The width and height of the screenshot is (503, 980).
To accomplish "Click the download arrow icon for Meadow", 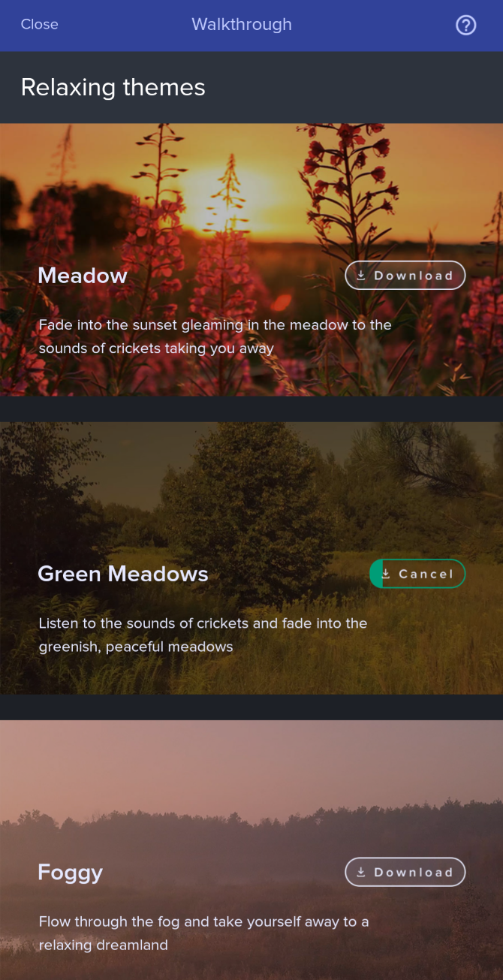I will click(361, 276).
